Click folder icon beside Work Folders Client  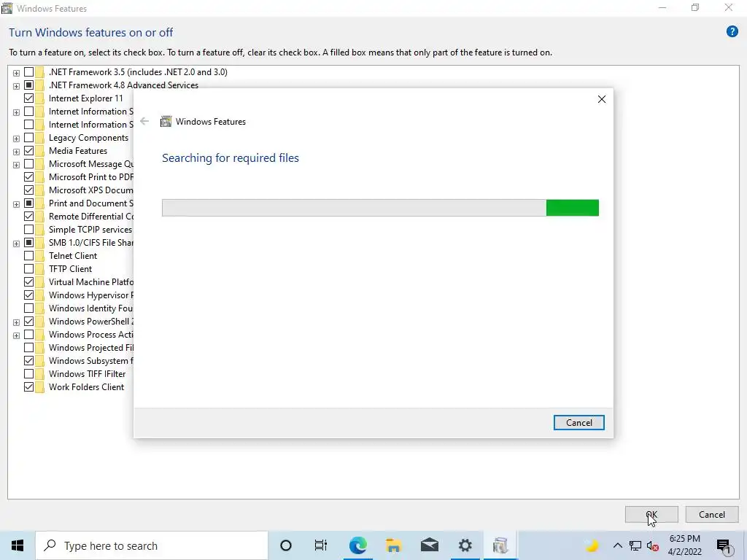(40, 387)
